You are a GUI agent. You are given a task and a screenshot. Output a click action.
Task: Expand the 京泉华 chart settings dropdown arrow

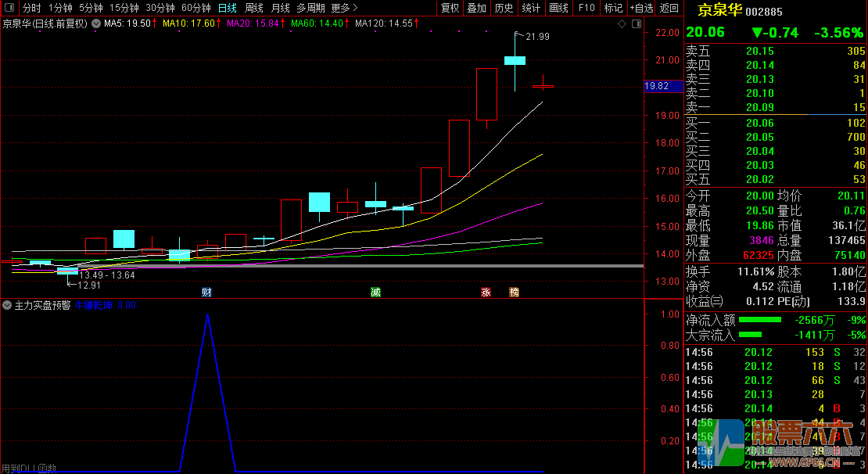tap(95, 24)
